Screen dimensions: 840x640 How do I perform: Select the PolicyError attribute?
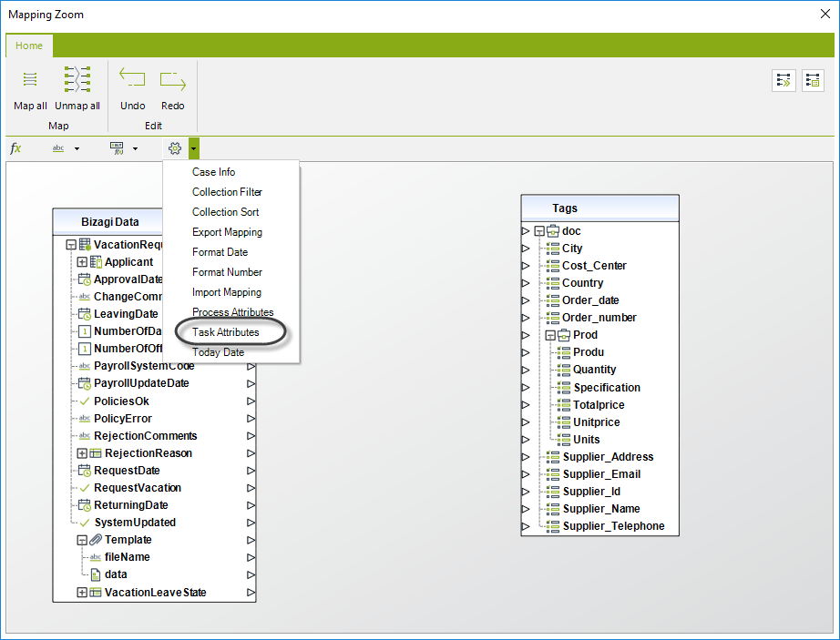[123, 419]
